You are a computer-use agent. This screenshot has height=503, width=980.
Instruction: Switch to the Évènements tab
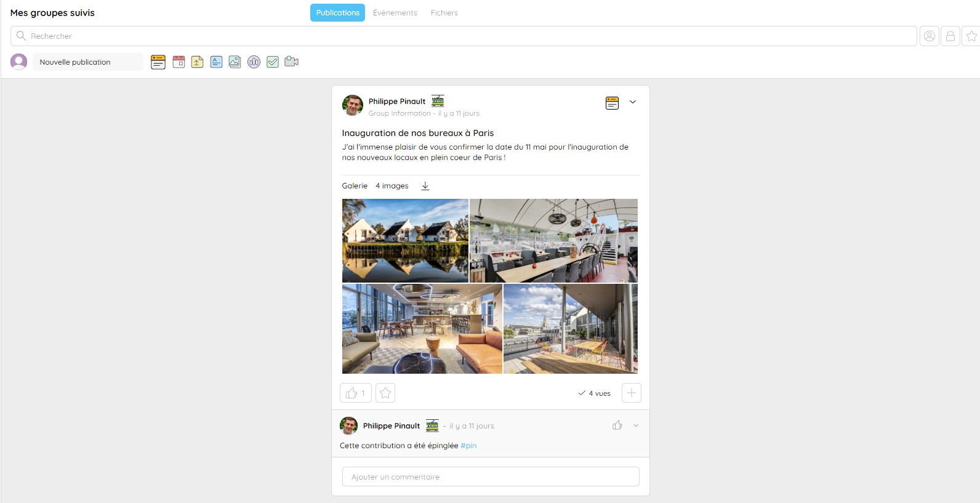395,12
